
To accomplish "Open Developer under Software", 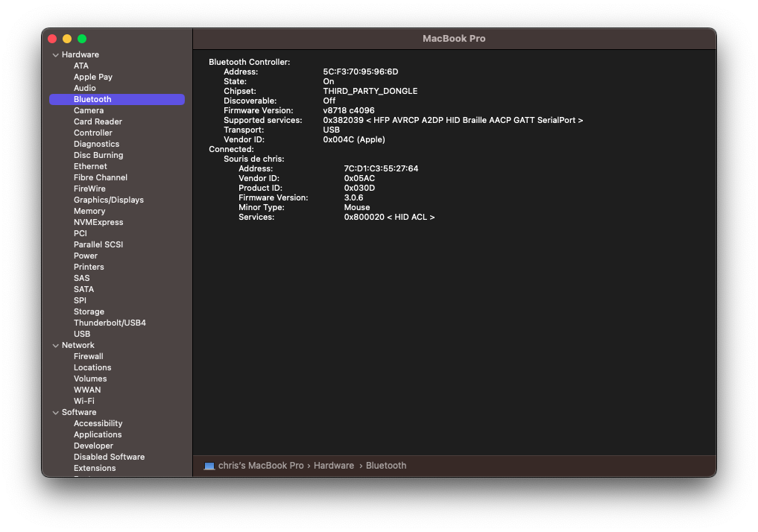I will (x=93, y=446).
